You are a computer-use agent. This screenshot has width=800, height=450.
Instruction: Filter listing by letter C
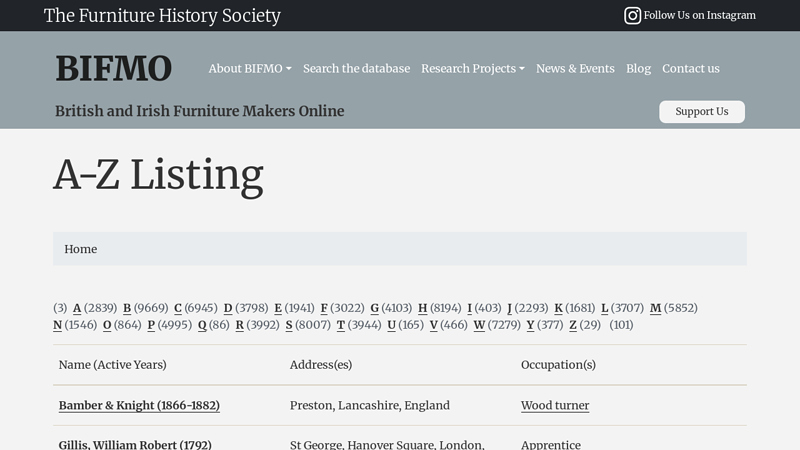tap(178, 308)
